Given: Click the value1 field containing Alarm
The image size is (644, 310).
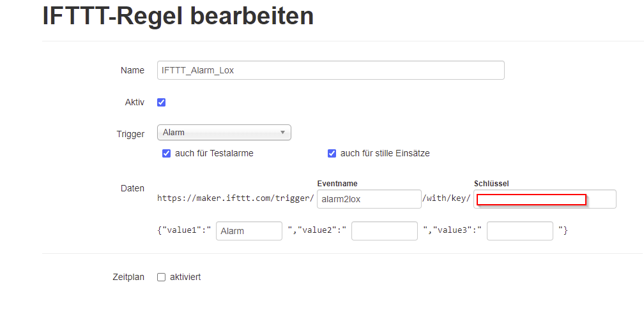Looking at the screenshot, I should 249,231.
